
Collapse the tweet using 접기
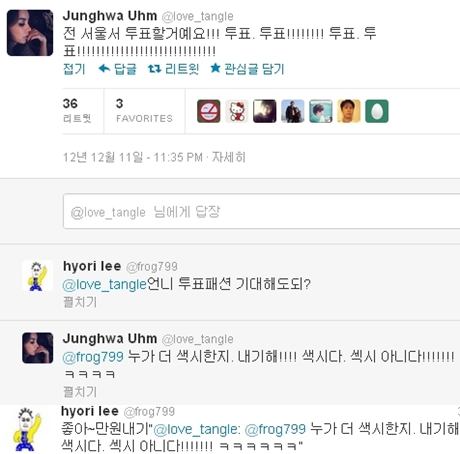pyautogui.click(x=74, y=69)
